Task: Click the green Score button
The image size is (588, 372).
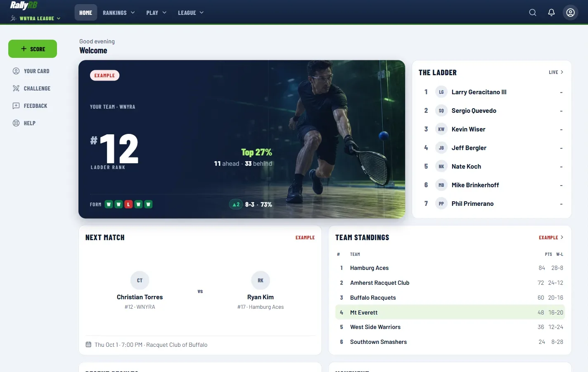Action: coord(33,49)
